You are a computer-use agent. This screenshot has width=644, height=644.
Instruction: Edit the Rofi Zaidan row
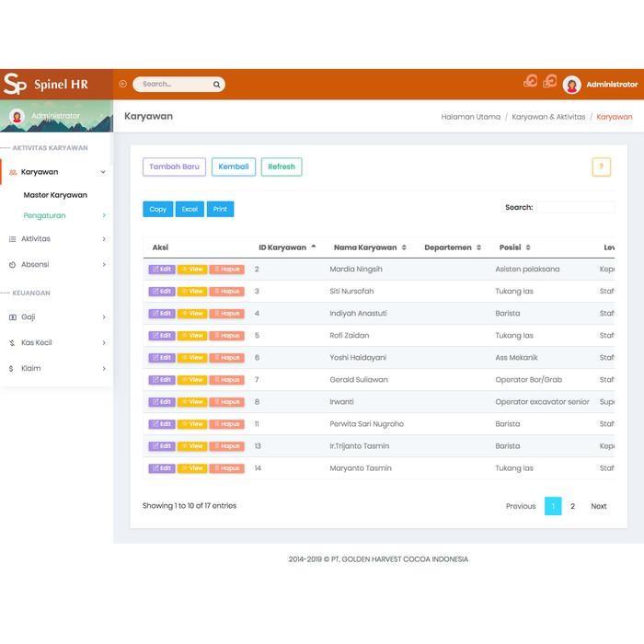[x=162, y=336]
